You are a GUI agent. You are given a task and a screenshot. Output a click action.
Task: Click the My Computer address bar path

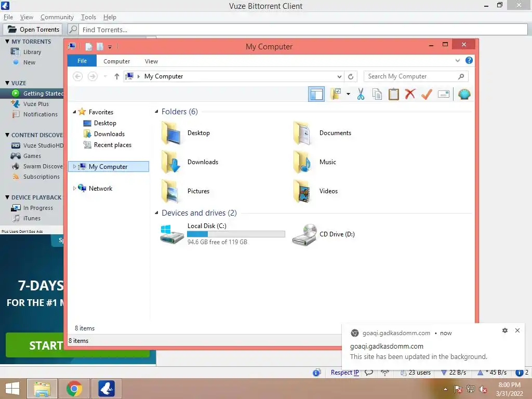tap(164, 76)
